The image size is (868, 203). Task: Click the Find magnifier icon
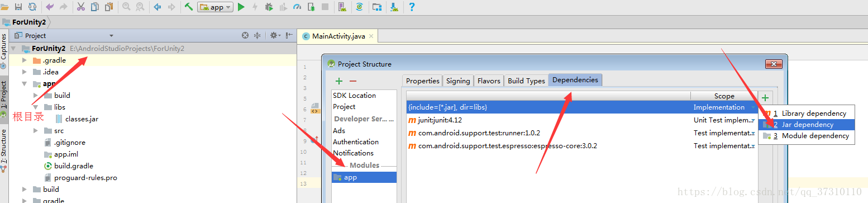(x=126, y=7)
